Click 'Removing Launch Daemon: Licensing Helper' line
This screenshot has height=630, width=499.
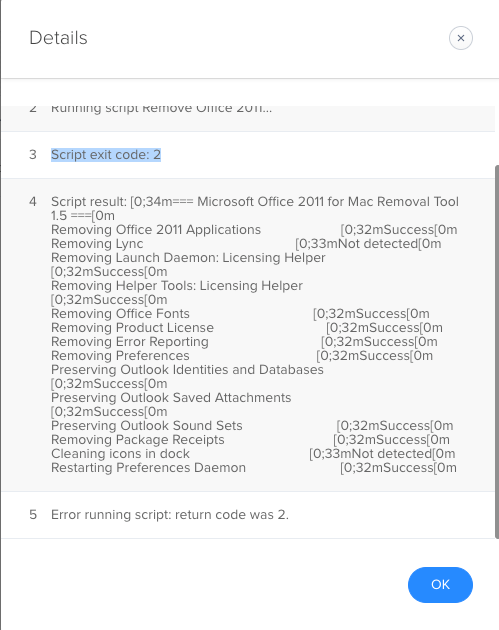point(188,258)
